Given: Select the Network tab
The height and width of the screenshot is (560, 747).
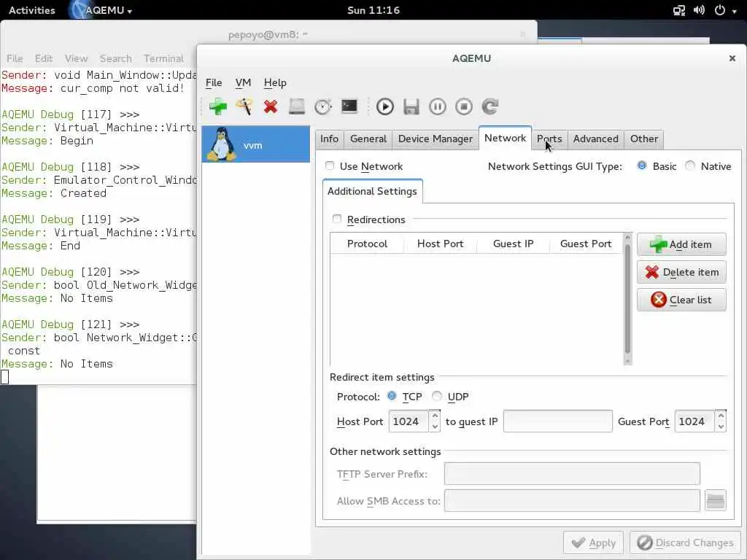Looking at the screenshot, I should pos(505,138).
